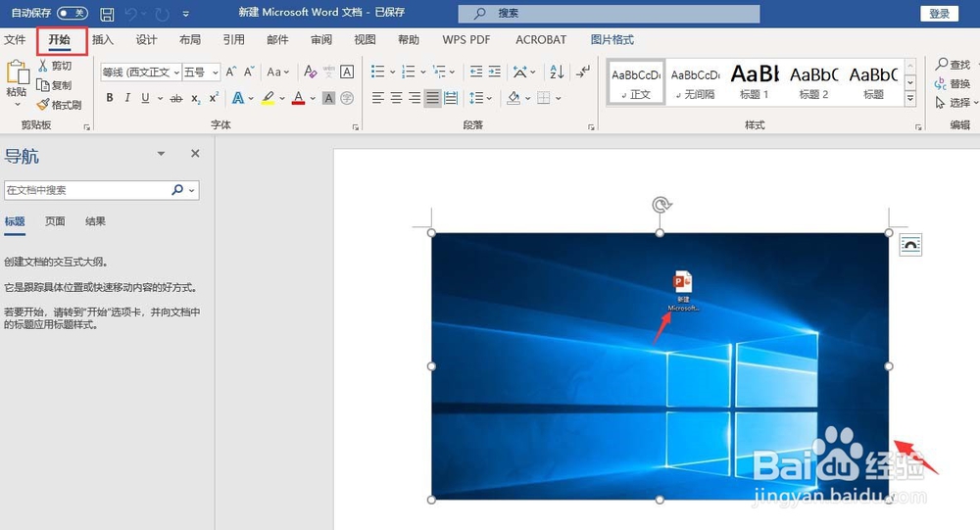
Task: Click decrease indent icon
Action: [476, 72]
